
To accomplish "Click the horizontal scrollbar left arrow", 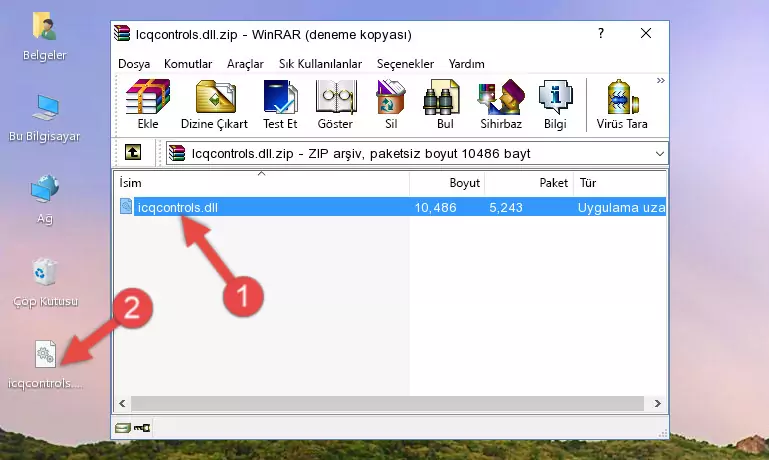I will coord(123,404).
